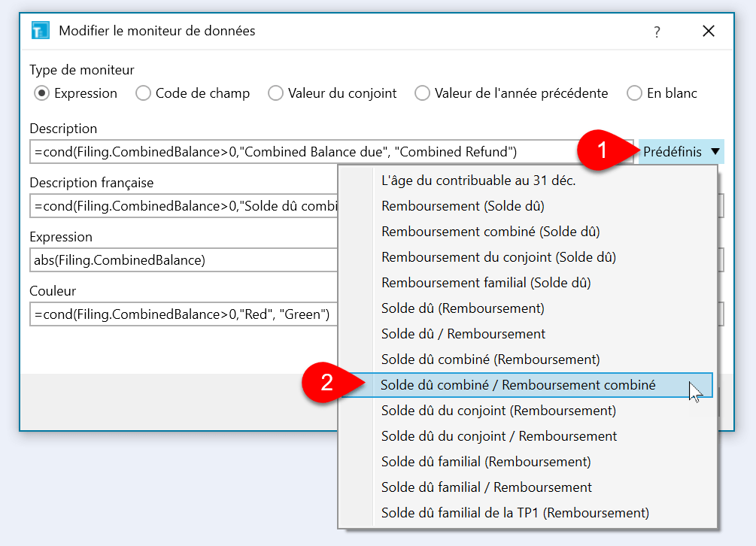The height and width of the screenshot is (546, 756).
Task: Click the Couleur formula input field
Action: pyautogui.click(x=184, y=314)
